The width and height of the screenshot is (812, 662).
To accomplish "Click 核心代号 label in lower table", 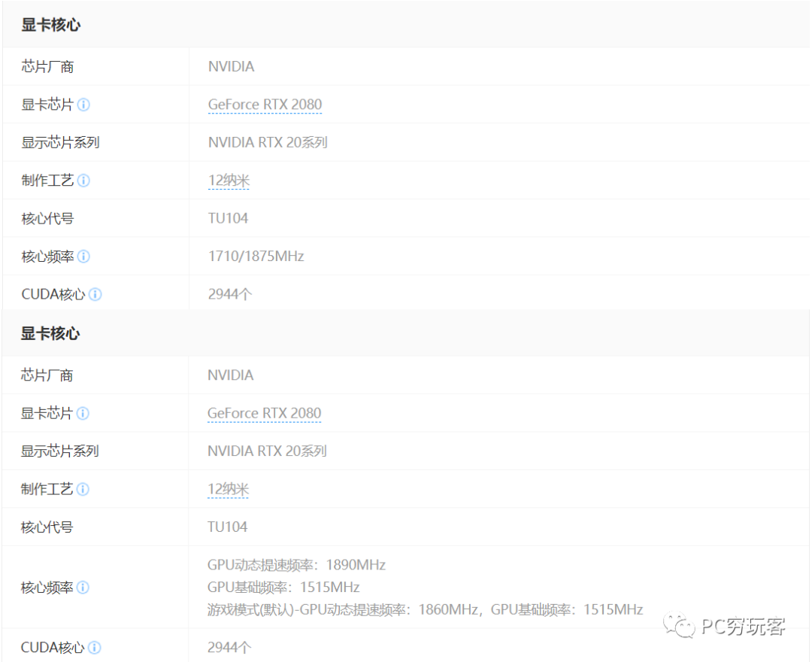I will [47, 527].
